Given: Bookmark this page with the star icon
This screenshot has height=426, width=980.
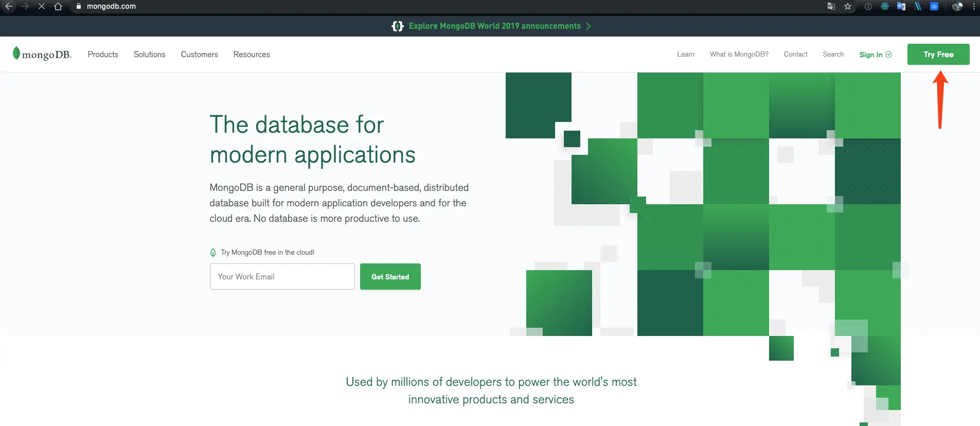Looking at the screenshot, I should pyautogui.click(x=848, y=6).
